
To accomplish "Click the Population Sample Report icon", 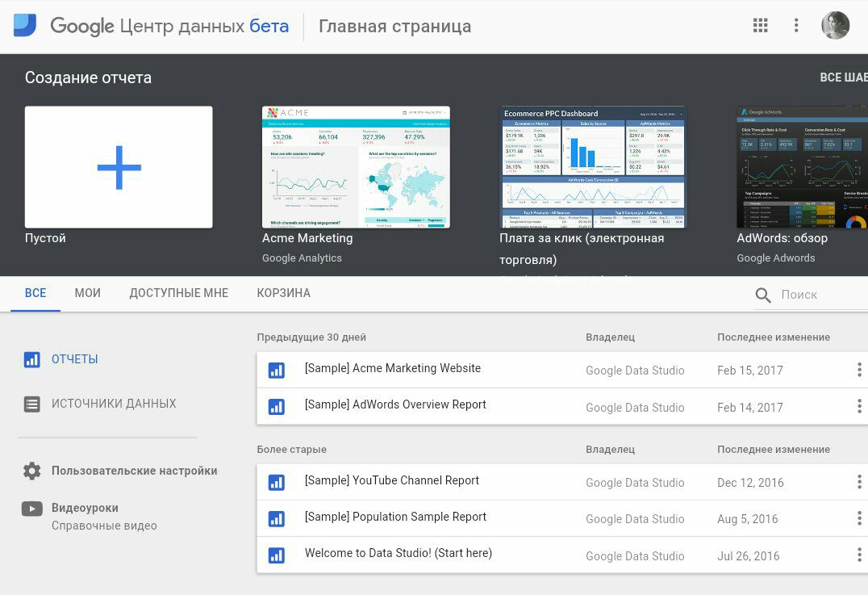I will (x=276, y=519).
